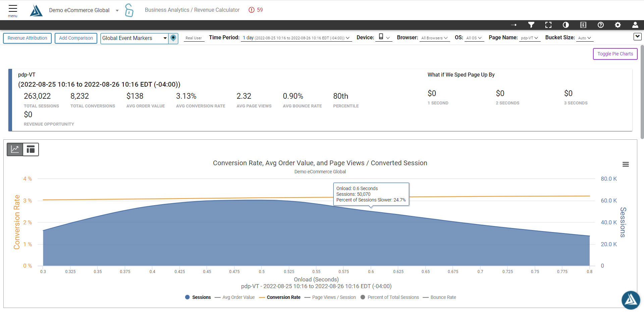Screen dimensions: 644x313
Task: Click the event marker pin icon
Action: point(173,38)
